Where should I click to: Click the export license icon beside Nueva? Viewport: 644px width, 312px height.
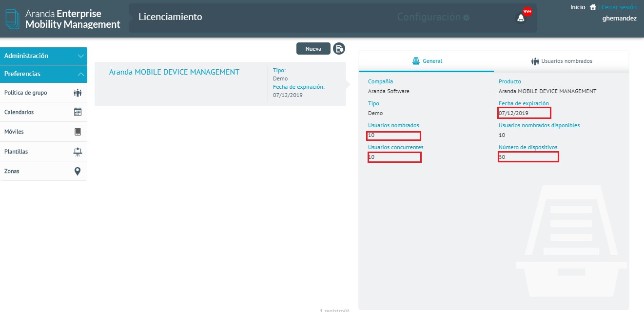(339, 49)
